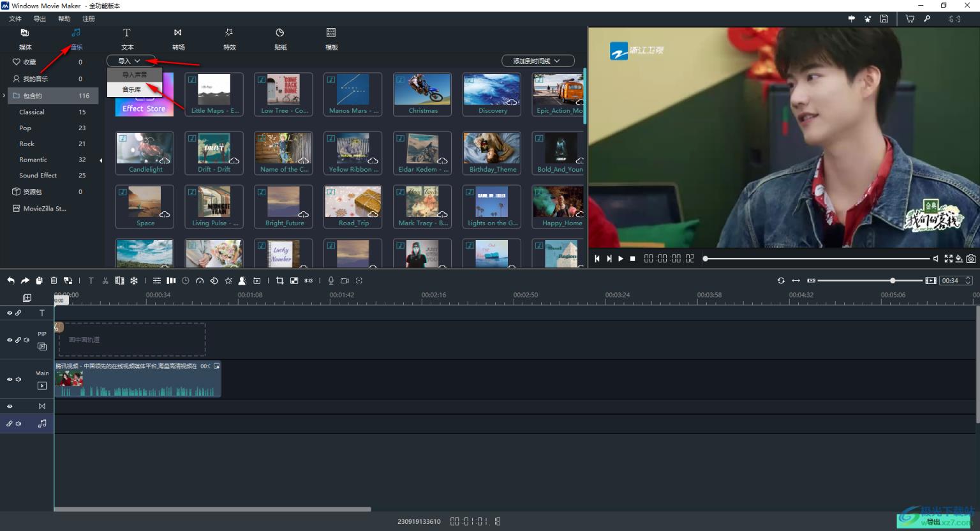Click the signpost guide icon in top bar
Screen dimensions: 980x531
coord(851,19)
